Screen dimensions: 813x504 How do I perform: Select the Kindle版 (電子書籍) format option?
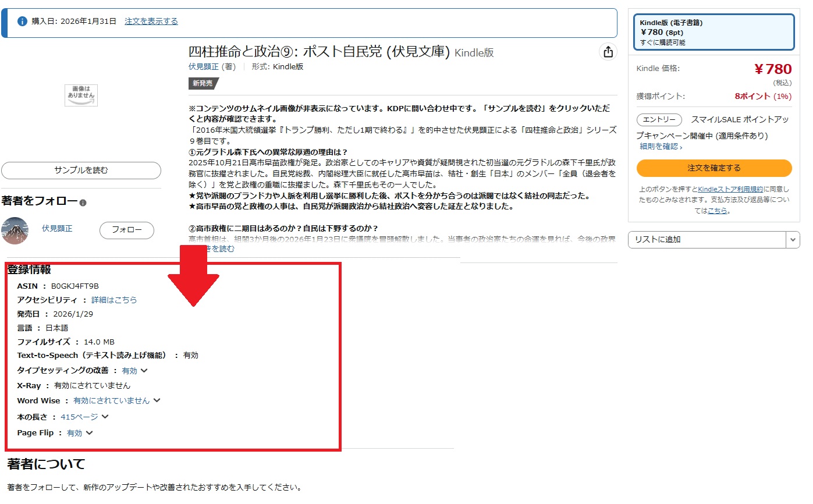point(714,32)
